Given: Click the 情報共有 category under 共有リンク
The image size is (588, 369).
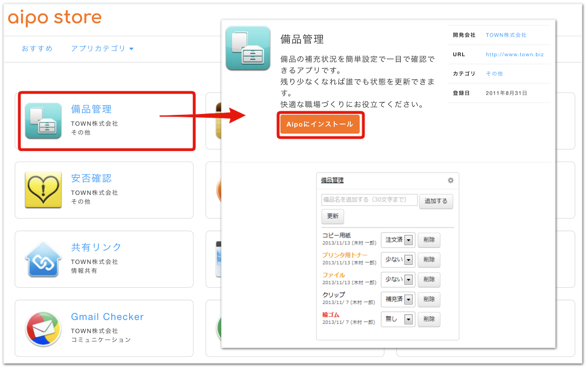Looking at the screenshot, I should (x=84, y=271).
